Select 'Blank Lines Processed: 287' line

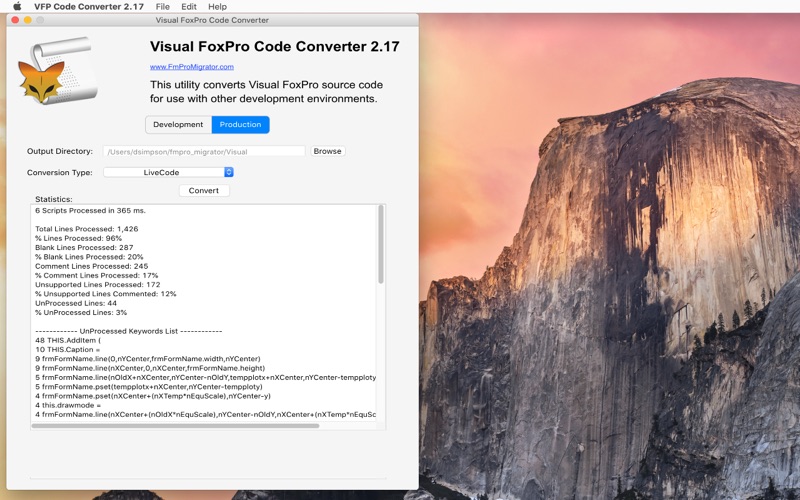[x=84, y=247]
